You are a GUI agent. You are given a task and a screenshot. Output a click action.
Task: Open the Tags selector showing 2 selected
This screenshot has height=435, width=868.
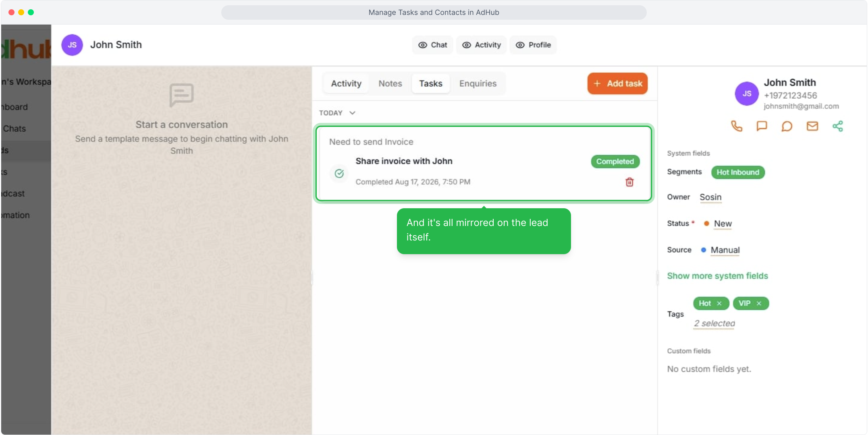pos(714,323)
